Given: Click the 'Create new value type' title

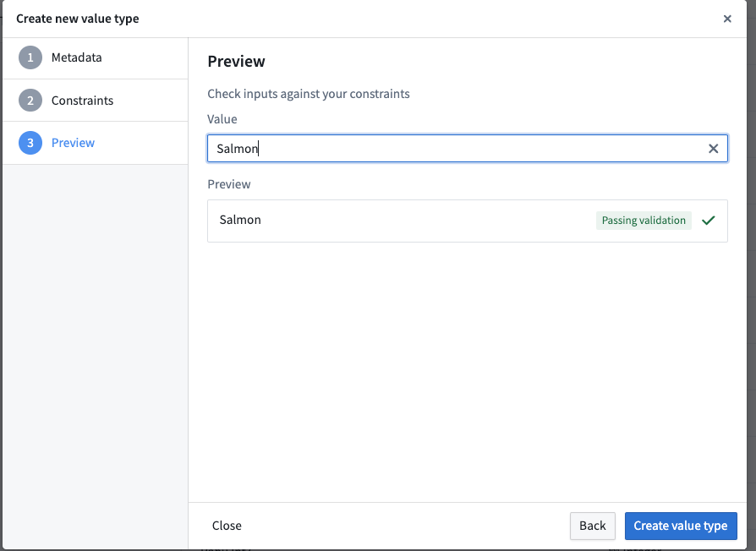Looking at the screenshot, I should (78, 19).
